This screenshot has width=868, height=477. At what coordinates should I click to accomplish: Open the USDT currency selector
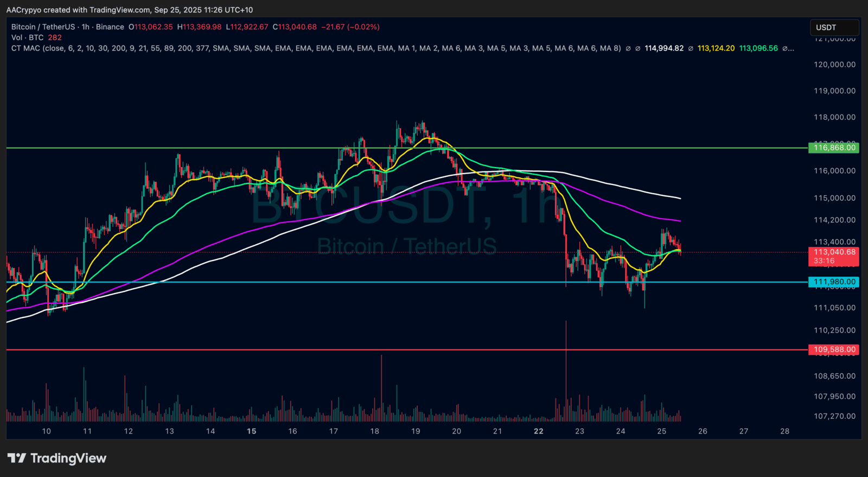tap(834, 28)
